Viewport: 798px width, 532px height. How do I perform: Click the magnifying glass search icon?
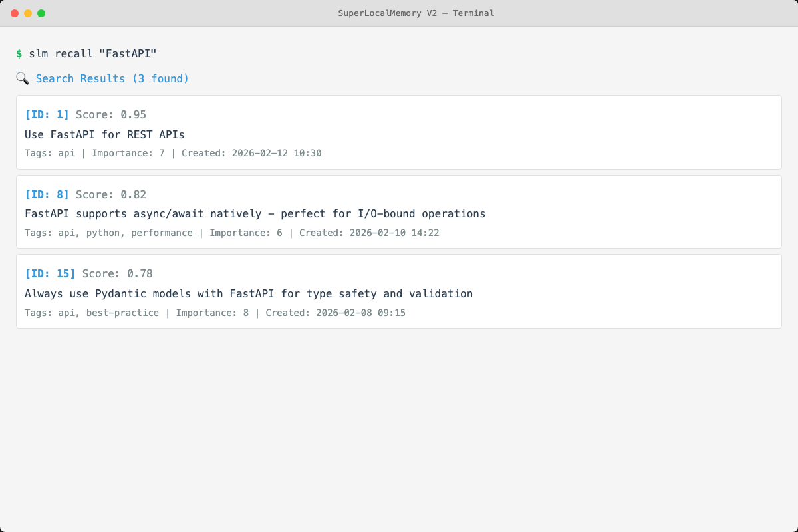pos(22,78)
